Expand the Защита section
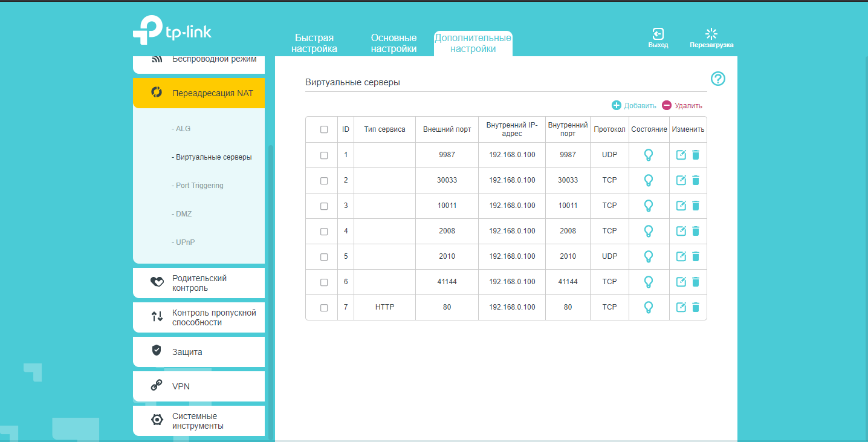Image resolution: width=868 pixels, height=442 pixels. 199,352
